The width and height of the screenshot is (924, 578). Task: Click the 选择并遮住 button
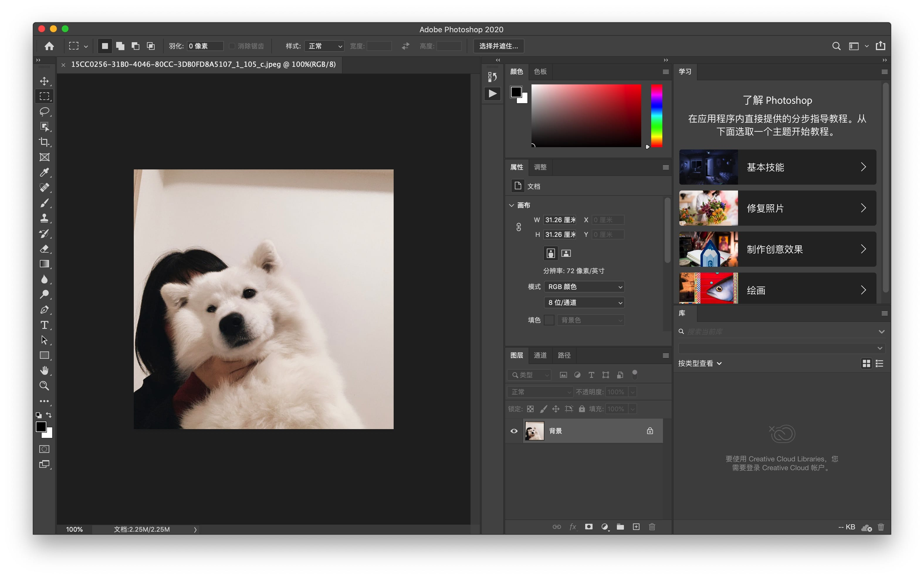(498, 46)
